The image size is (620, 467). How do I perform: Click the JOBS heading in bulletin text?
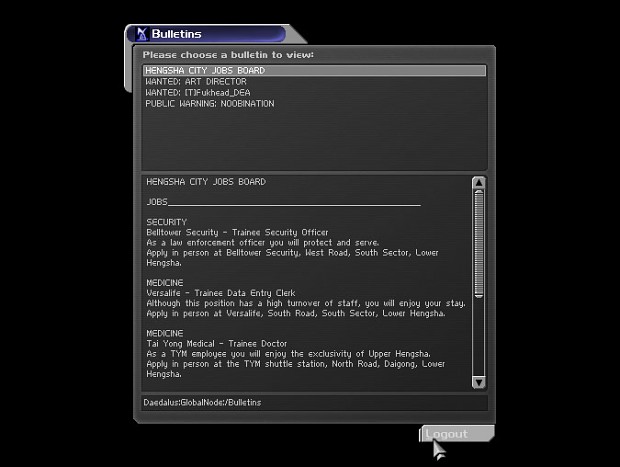[157, 202]
